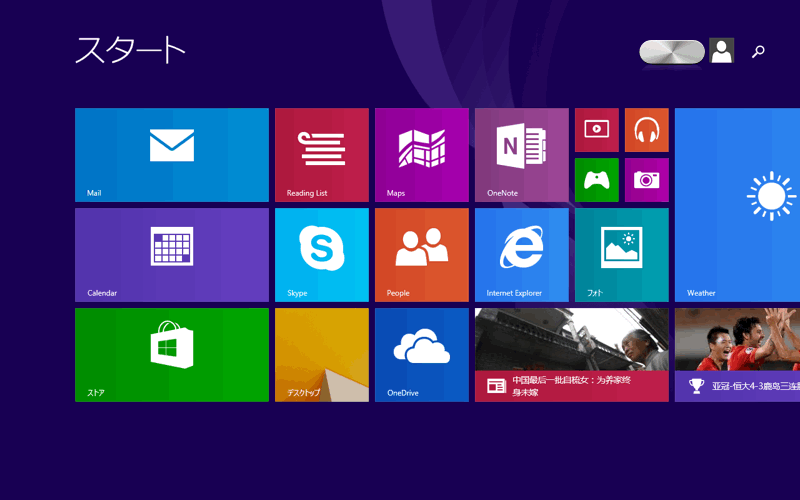Open OneNote tile

click(x=521, y=155)
